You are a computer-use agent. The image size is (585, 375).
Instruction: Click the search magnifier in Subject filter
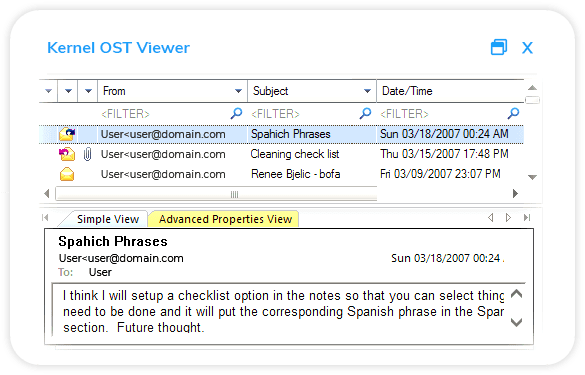click(366, 113)
